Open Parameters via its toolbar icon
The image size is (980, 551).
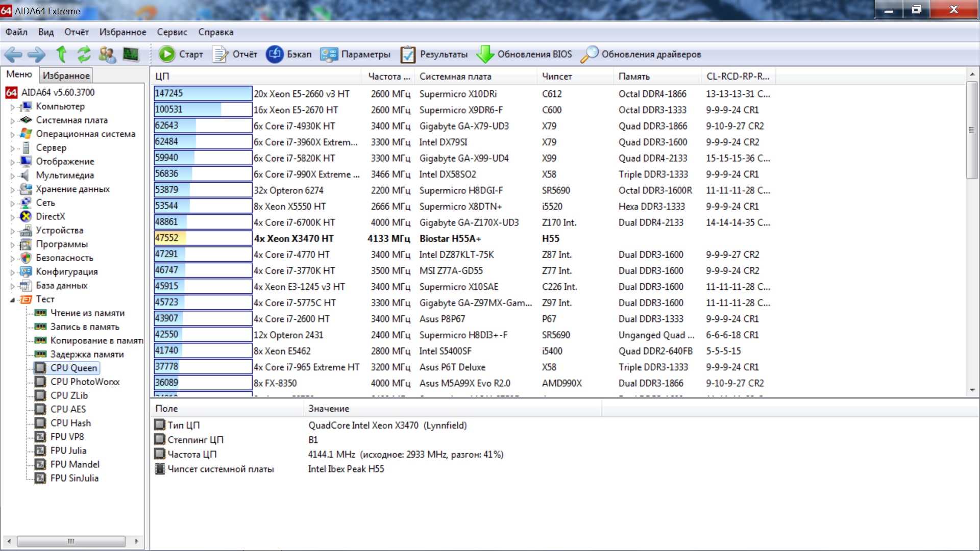point(329,54)
